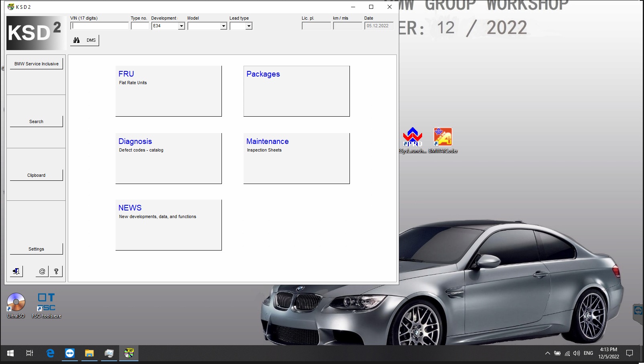Click the BMW Service Inclusive button
The width and height of the screenshot is (644, 364).
pyautogui.click(x=37, y=64)
